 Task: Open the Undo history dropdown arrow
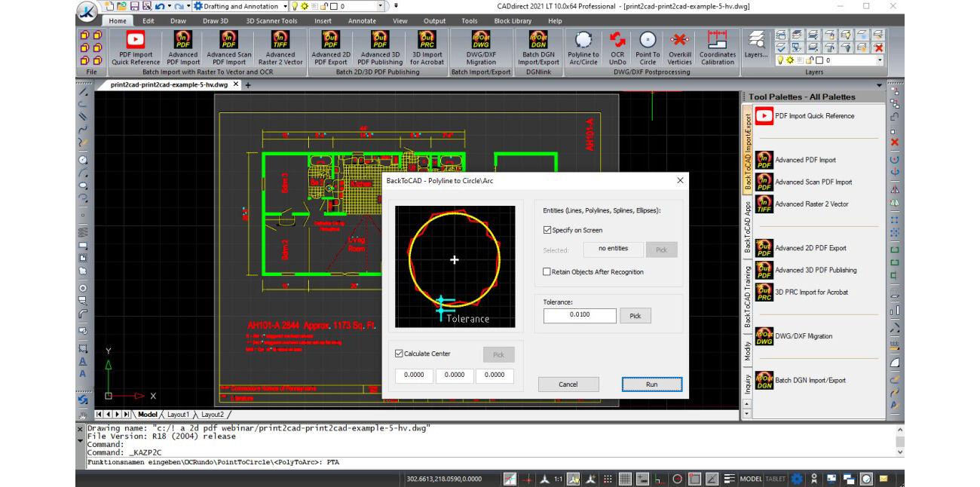point(168,6)
